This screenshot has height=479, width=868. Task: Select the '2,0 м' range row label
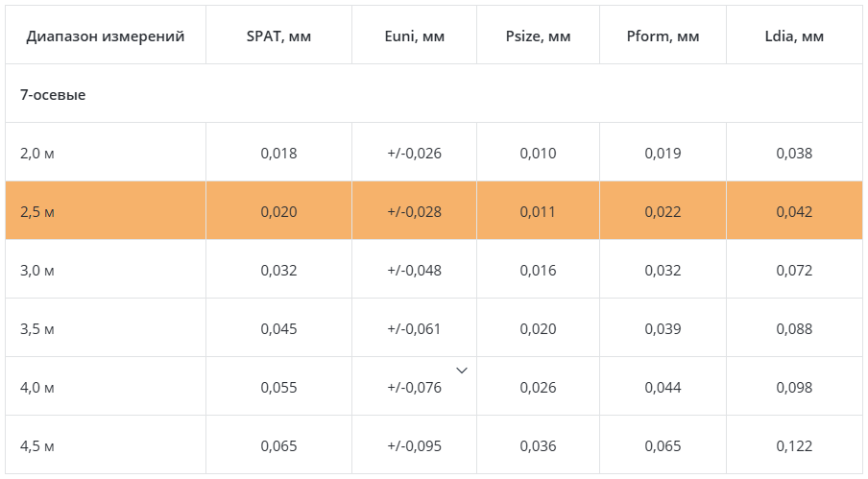click(37, 154)
